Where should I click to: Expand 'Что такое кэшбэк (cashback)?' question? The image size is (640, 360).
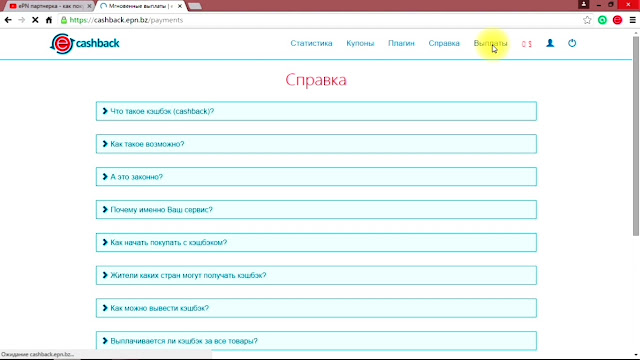click(x=316, y=111)
